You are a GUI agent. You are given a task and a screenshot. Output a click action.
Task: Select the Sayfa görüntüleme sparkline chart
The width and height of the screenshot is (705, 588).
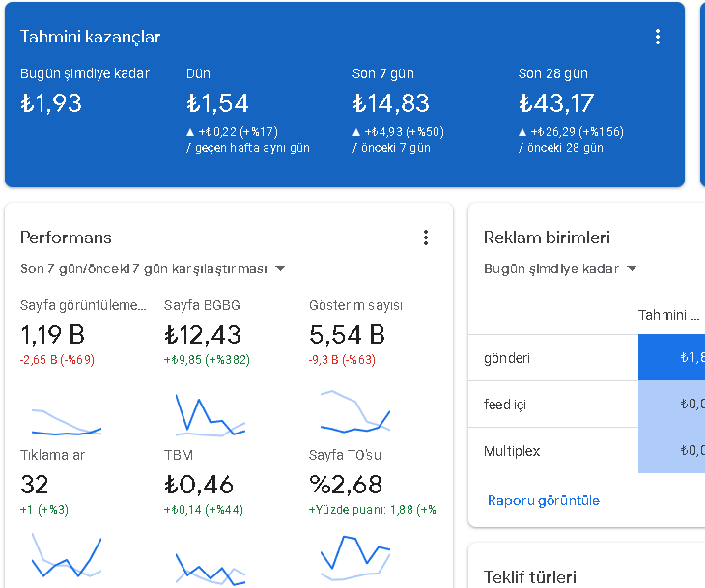point(67,422)
